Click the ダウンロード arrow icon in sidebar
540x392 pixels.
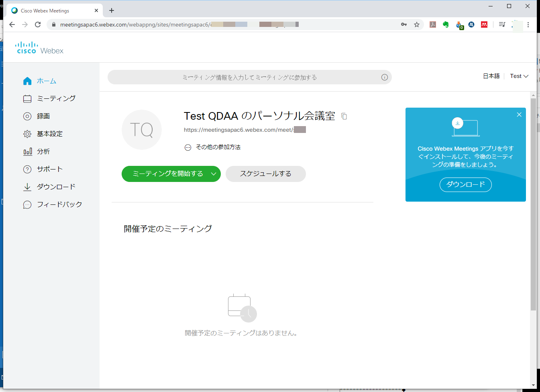[27, 187]
